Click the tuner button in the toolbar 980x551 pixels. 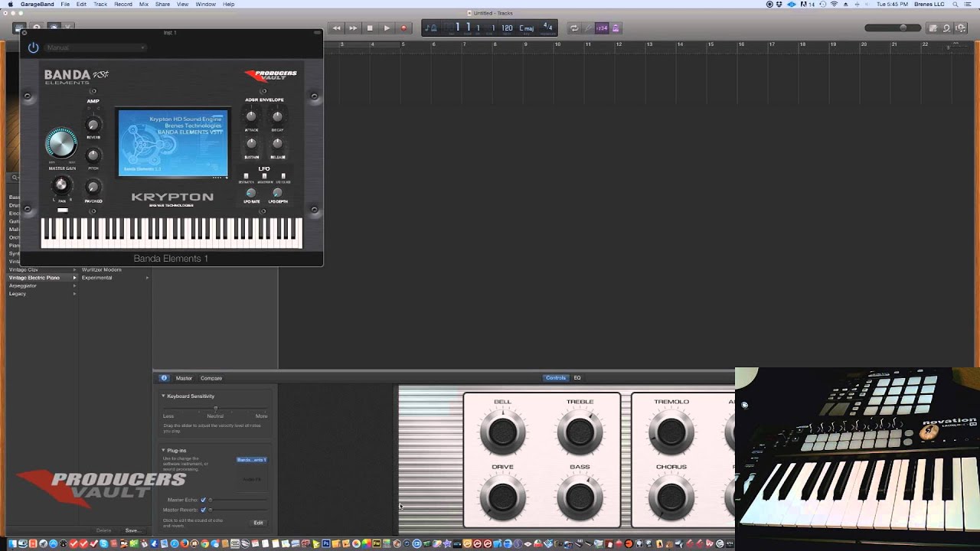tap(588, 28)
